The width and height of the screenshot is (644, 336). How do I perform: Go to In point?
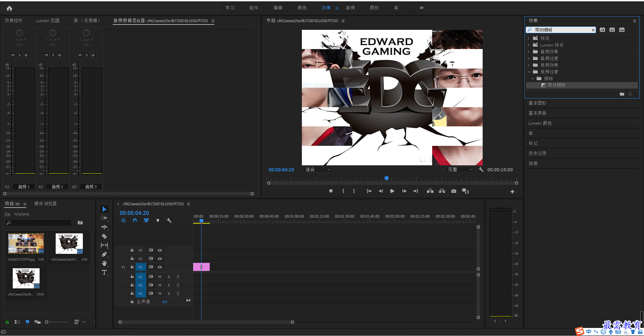(369, 191)
